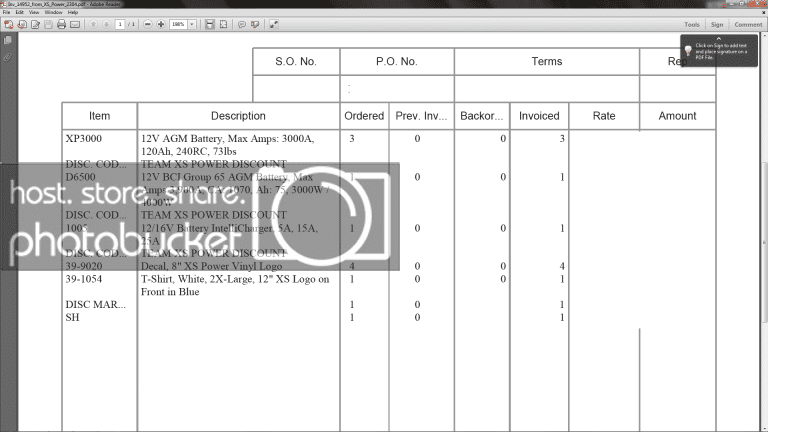Open the Sign pane
Image resolution: width=800 pixels, height=432 pixels.
[717, 24]
